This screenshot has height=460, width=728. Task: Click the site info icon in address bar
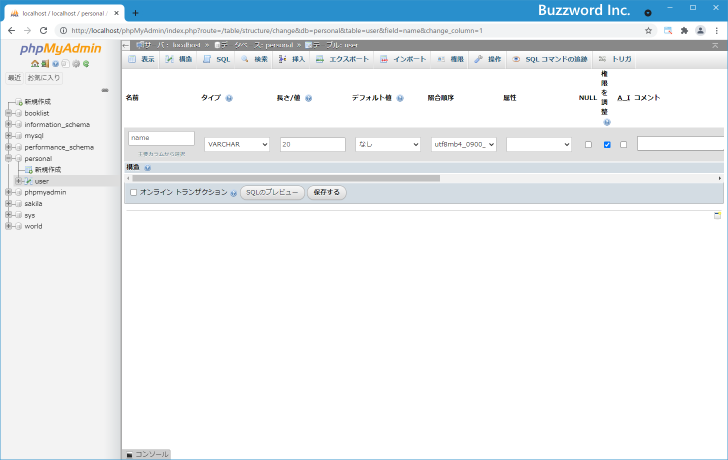coord(64,31)
